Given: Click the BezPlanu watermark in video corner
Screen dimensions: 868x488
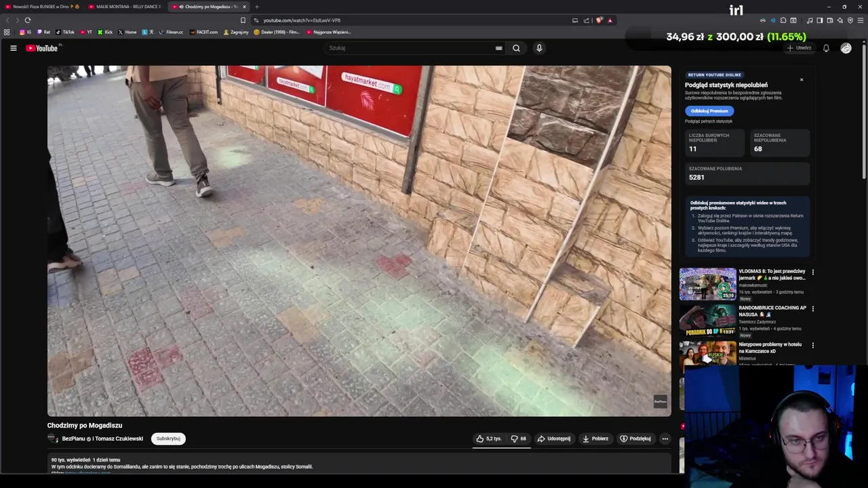Looking at the screenshot, I should point(660,401).
